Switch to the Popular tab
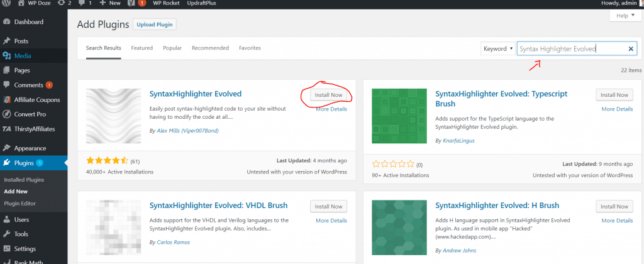The image size is (644, 264). (172, 48)
